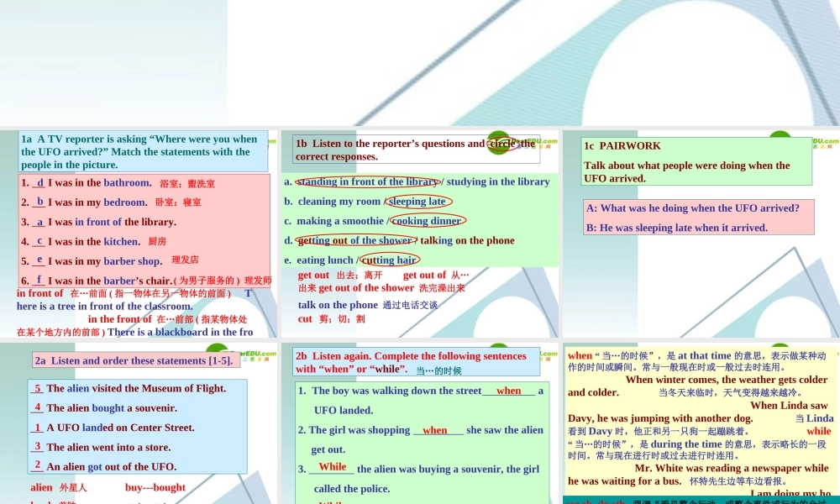The height and width of the screenshot is (504, 840).
Task: Click 'Davy, he was jumping with another dog.'
Action: 660,418
